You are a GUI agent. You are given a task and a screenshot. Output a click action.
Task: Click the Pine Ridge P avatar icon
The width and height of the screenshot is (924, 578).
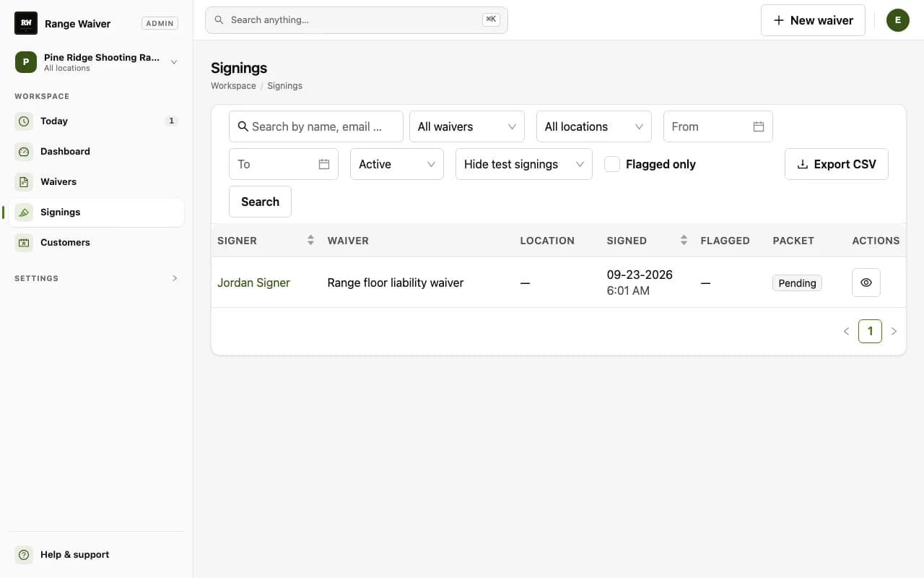click(26, 62)
